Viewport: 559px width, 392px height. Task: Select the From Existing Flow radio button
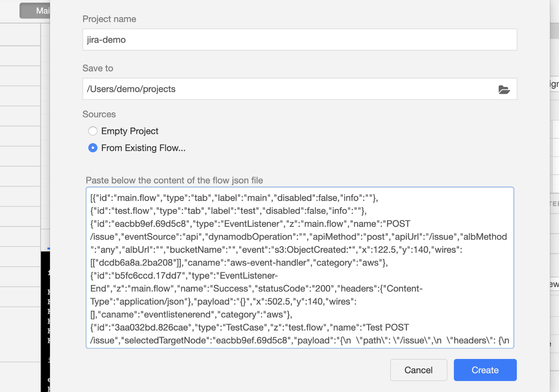pos(93,148)
